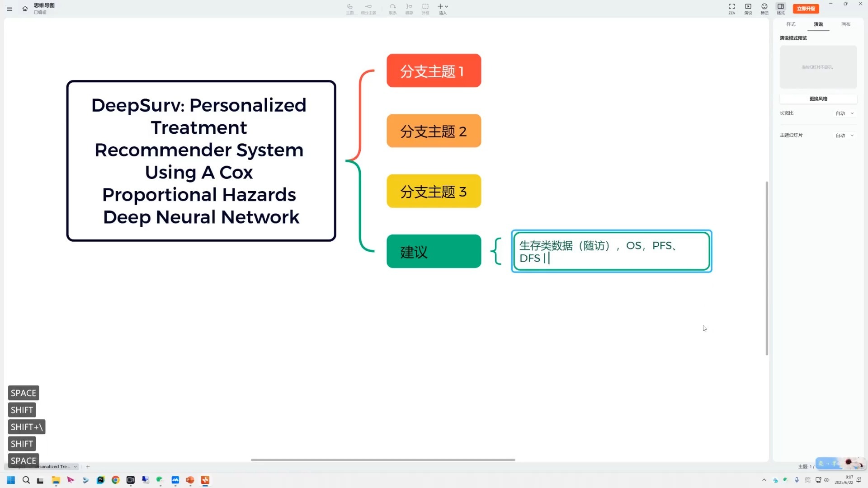Click the Xmind taskbar icon

point(205,480)
